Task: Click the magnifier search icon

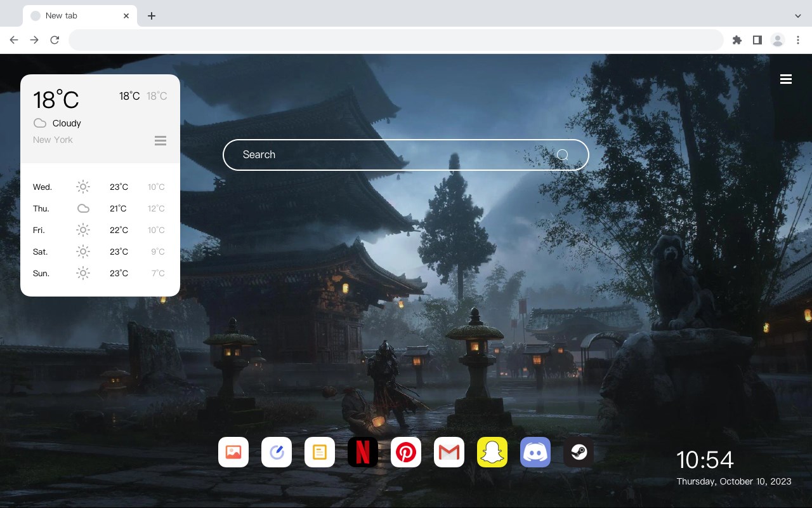Action: coord(562,154)
